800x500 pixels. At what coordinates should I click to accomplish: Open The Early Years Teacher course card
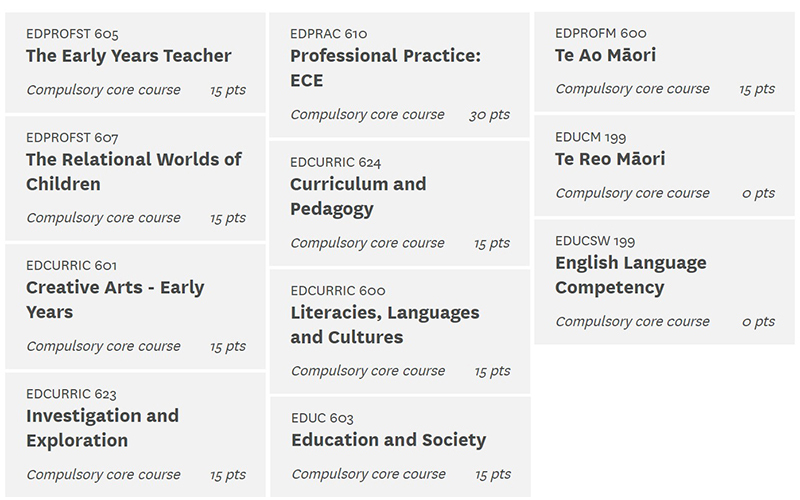coord(135,62)
